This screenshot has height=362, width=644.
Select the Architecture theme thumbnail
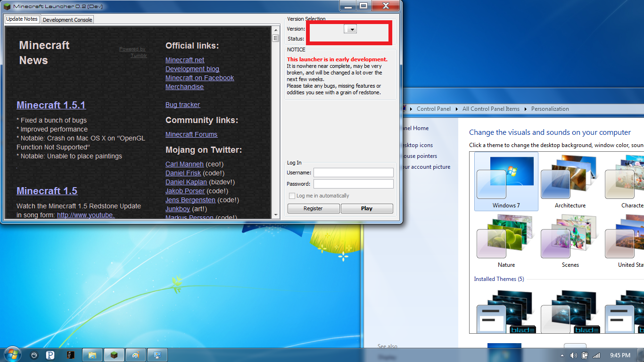570,181
